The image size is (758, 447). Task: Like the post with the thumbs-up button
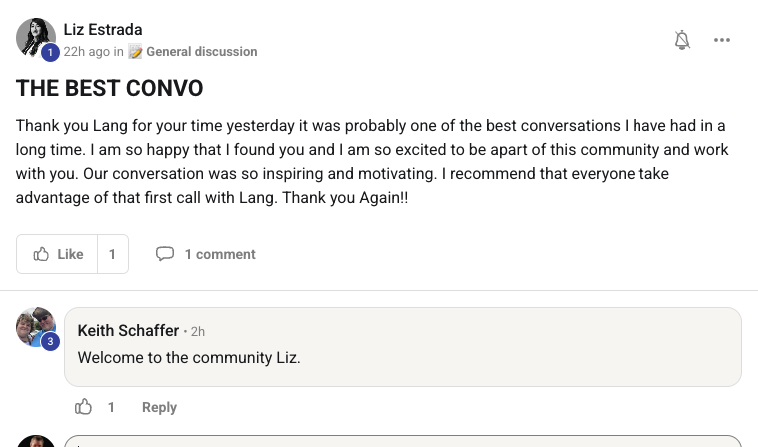tap(58, 254)
